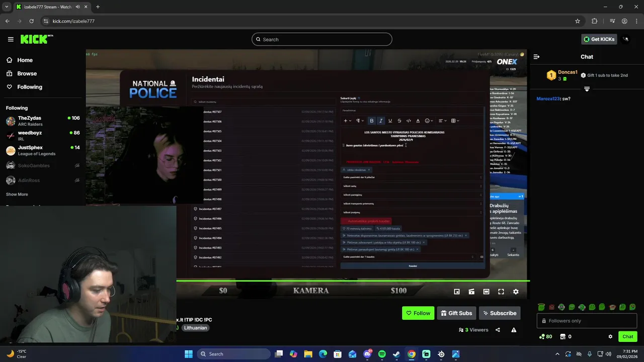The image size is (644, 362).
Task: Click Gift 1 sub to take 2nd
Action: click(604, 75)
